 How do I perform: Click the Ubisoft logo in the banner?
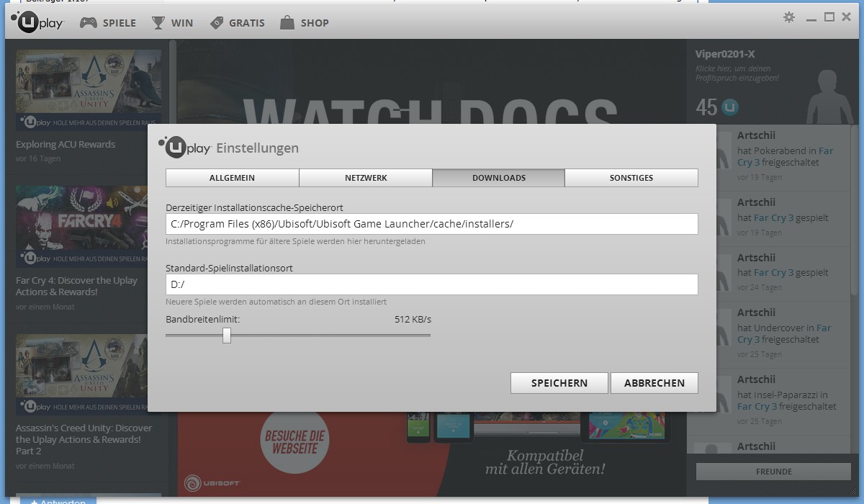click(212, 482)
